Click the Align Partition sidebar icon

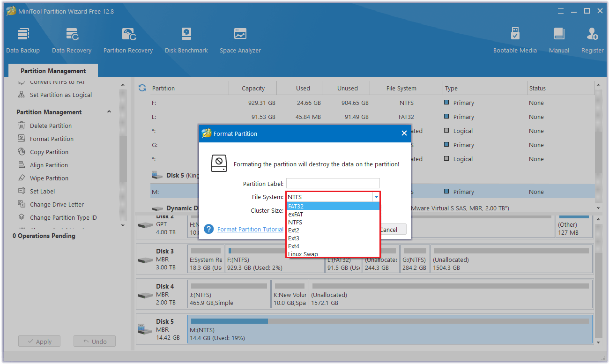pyautogui.click(x=22, y=165)
